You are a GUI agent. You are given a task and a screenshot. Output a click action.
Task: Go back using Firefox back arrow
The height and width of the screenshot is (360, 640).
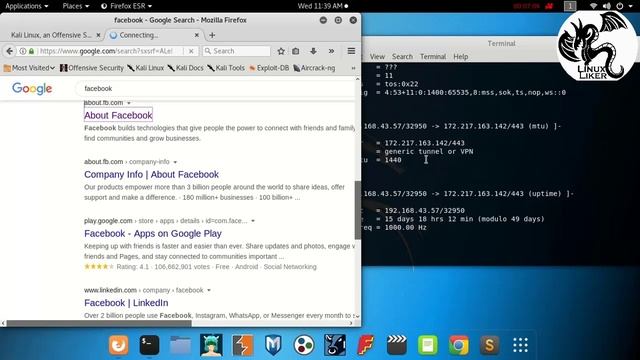coord(9,51)
